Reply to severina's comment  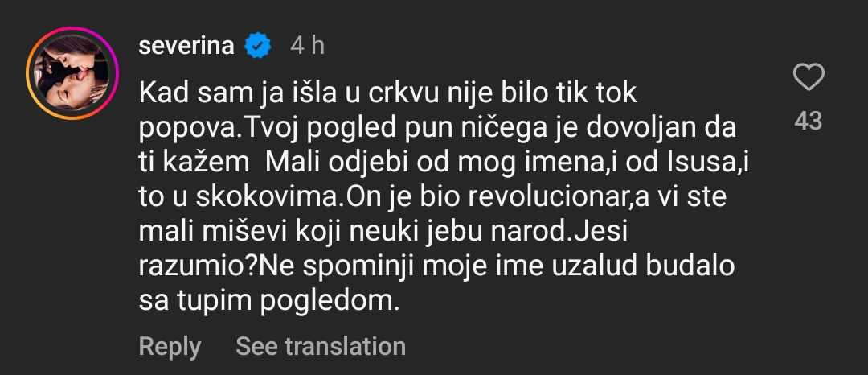[x=170, y=347]
